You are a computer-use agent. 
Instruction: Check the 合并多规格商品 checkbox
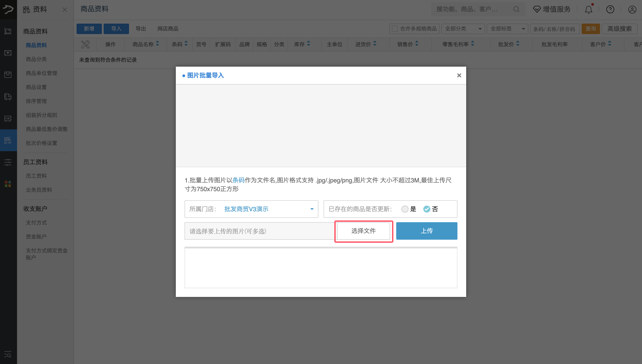coord(395,29)
